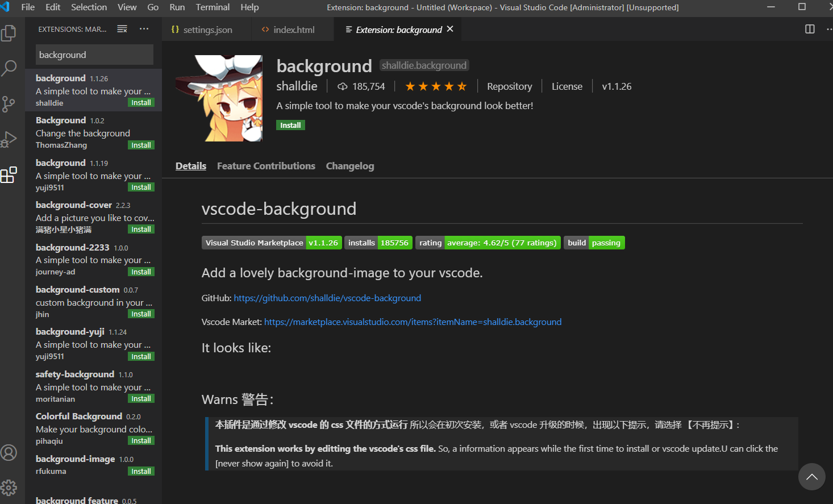Image resolution: width=833 pixels, height=504 pixels.
Task: Click the installs 185756 badge
Action: 378,243
